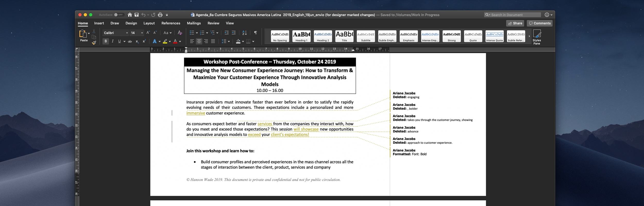Apply strikethrough formatting

(x=130, y=41)
